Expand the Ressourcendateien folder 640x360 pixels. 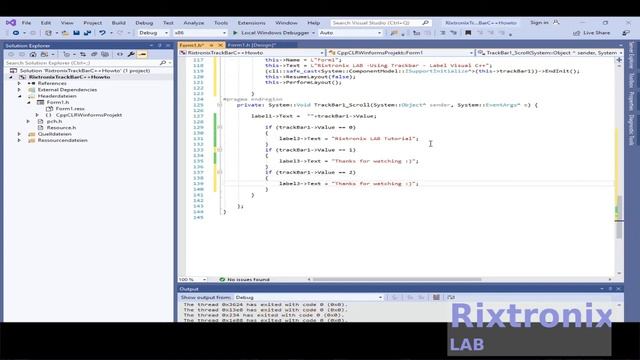(x=19, y=140)
